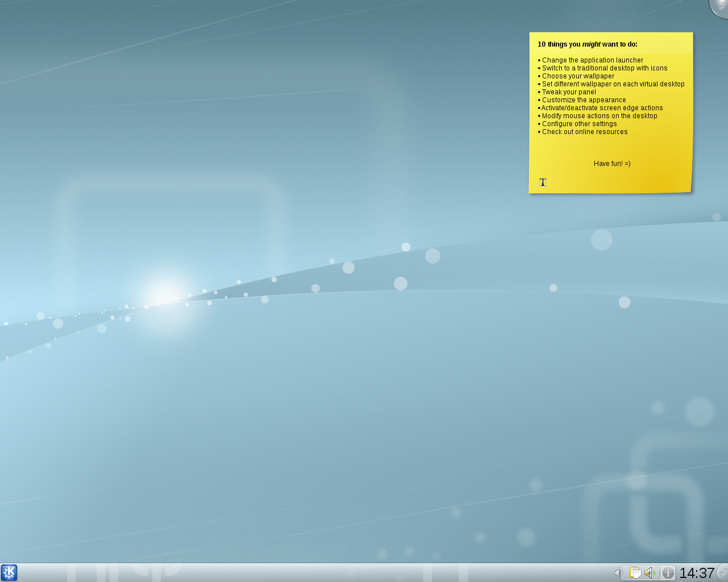Click the text formatting T icon on the note
The width and height of the screenshot is (728, 582).
pyautogui.click(x=543, y=182)
